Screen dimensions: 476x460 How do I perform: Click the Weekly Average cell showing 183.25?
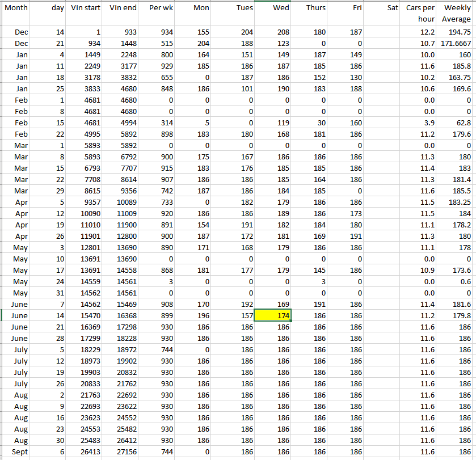pos(456,202)
